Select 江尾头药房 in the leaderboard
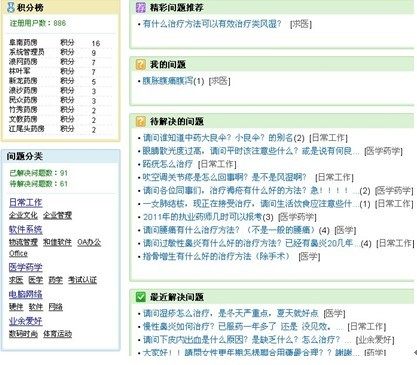Viewport: 417px width, 365px height. click(x=27, y=128)
